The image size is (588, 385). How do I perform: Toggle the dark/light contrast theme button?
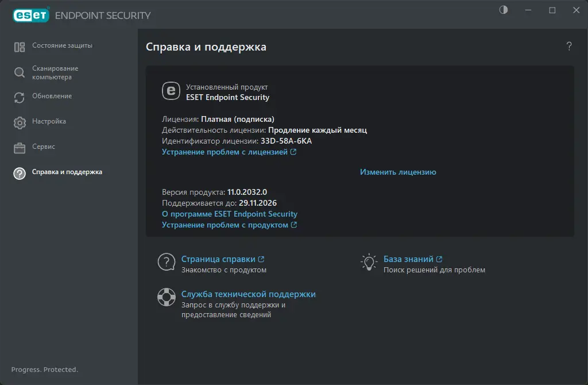(504, 10)
